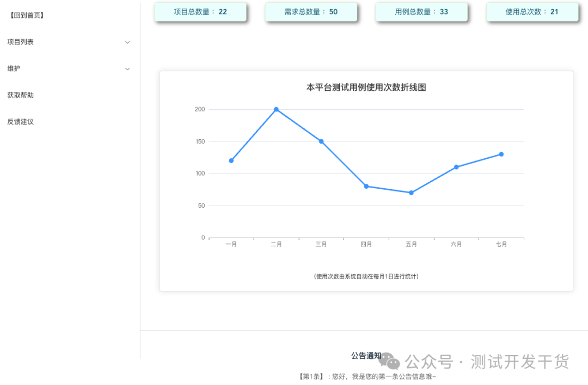The image size is (588, 385).
Task: Click the 三月 axis label on the chart
Action: pos(321,244)
